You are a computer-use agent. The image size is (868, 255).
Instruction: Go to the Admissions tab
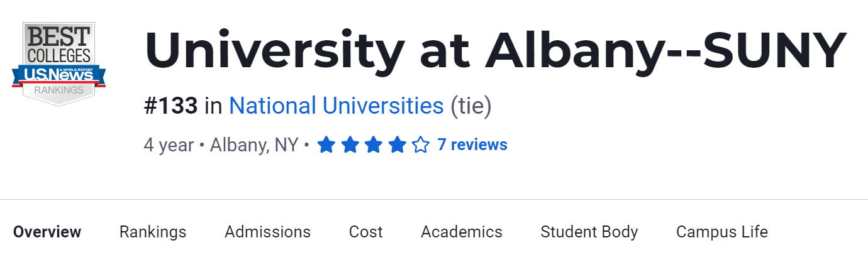click(267, 232)
